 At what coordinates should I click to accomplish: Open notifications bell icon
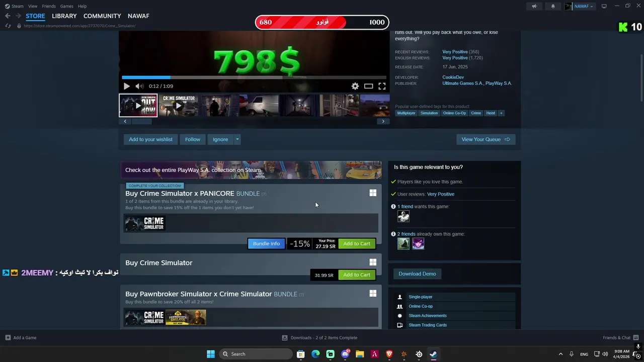tap(553, 6)
